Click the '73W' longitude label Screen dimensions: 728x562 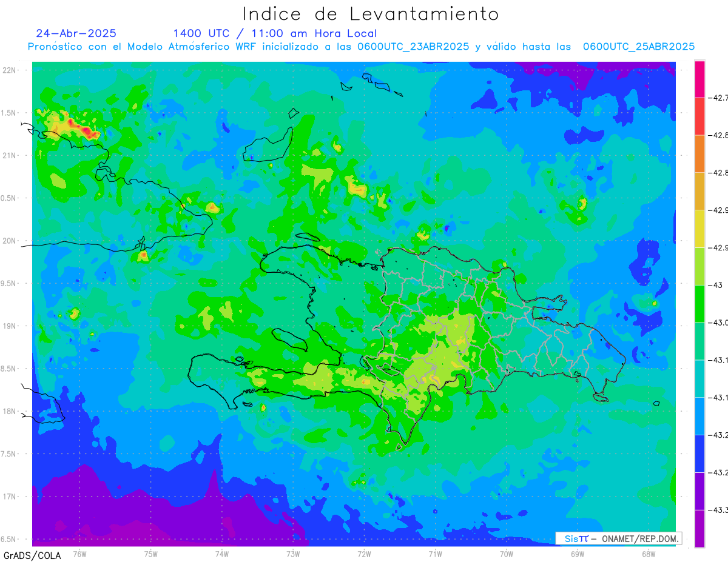pyautogui.click(x=293, y=554)
